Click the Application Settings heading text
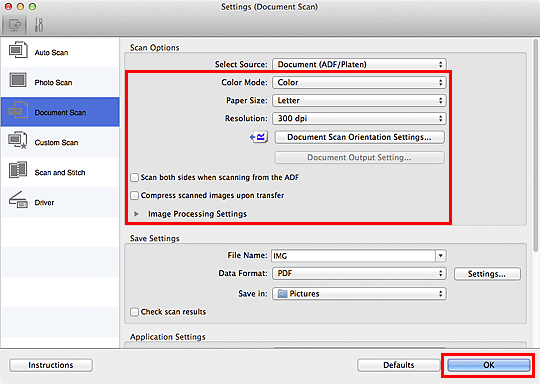 coord(168,337)
